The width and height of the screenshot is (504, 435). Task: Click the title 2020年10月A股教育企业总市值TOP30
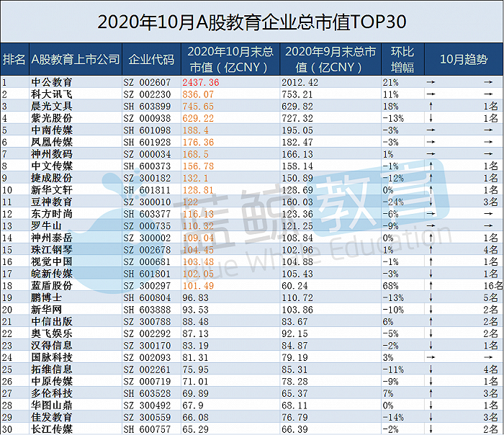click(252, 22)
